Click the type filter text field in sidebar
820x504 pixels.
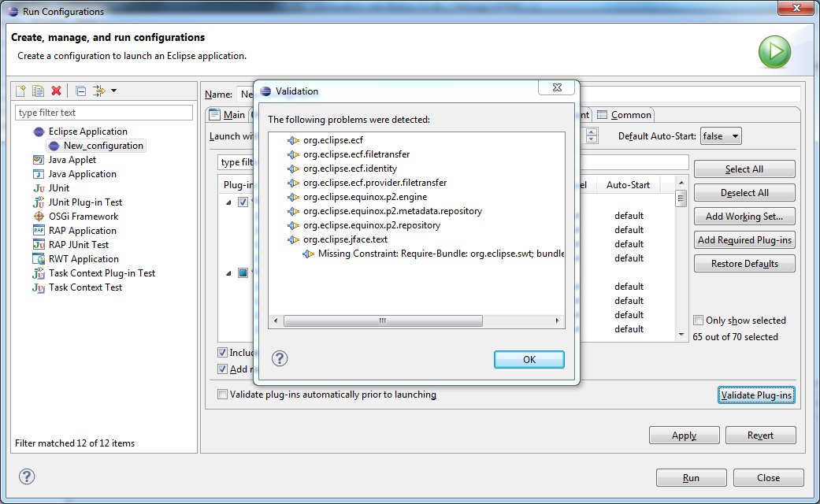104,113
